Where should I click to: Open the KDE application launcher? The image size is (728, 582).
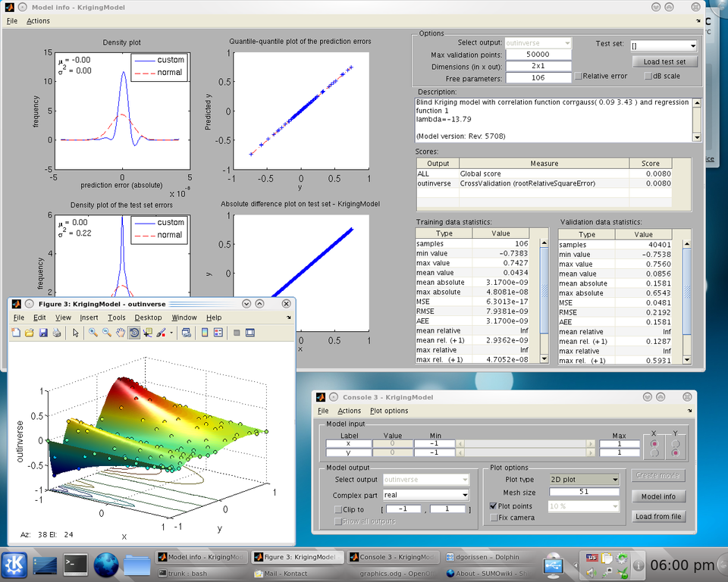14,565
